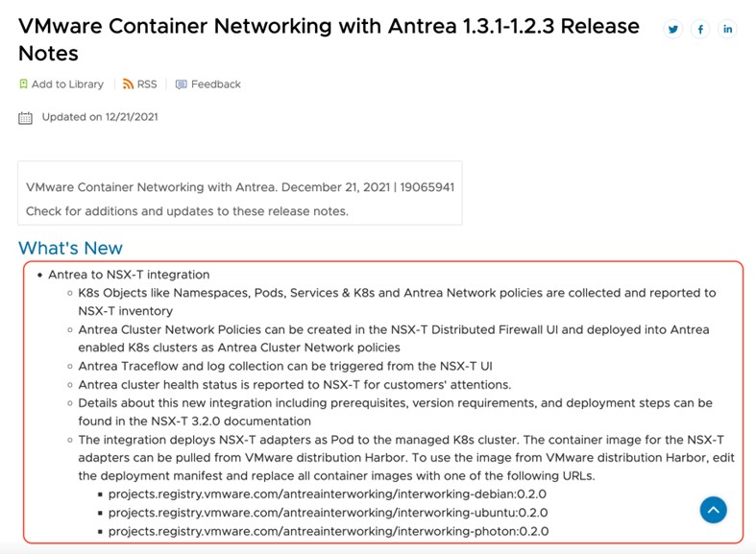This screenshot has height=554, width=756.
Task: Share the page via LinkedIn icon
Action: pyautogui.click(x=727, y=30)
